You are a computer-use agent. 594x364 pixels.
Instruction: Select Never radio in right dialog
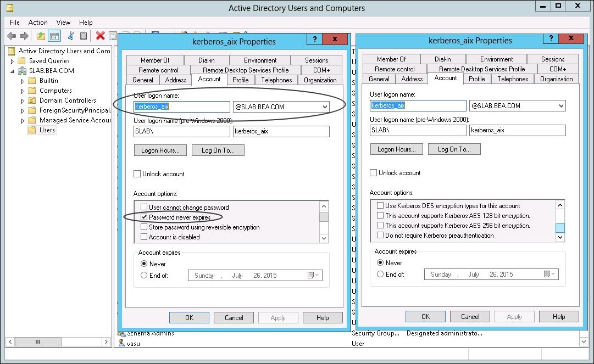coord(380,262)
